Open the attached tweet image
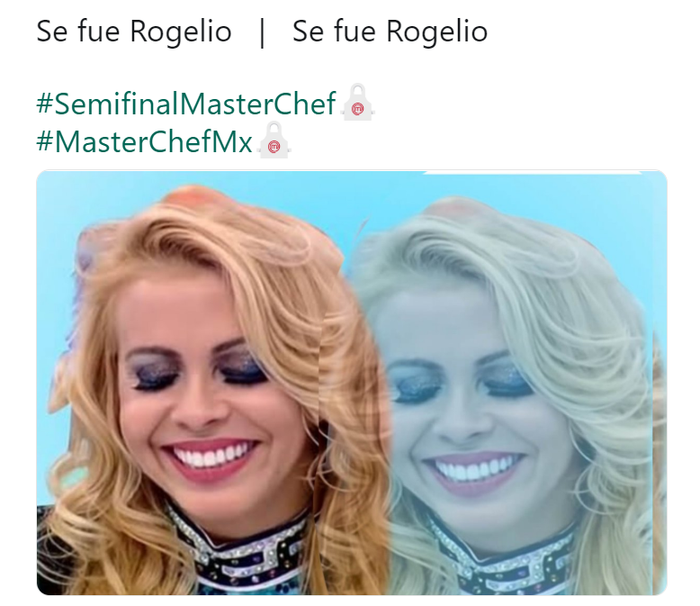The image size is (700, 606). tap(352, 383)
